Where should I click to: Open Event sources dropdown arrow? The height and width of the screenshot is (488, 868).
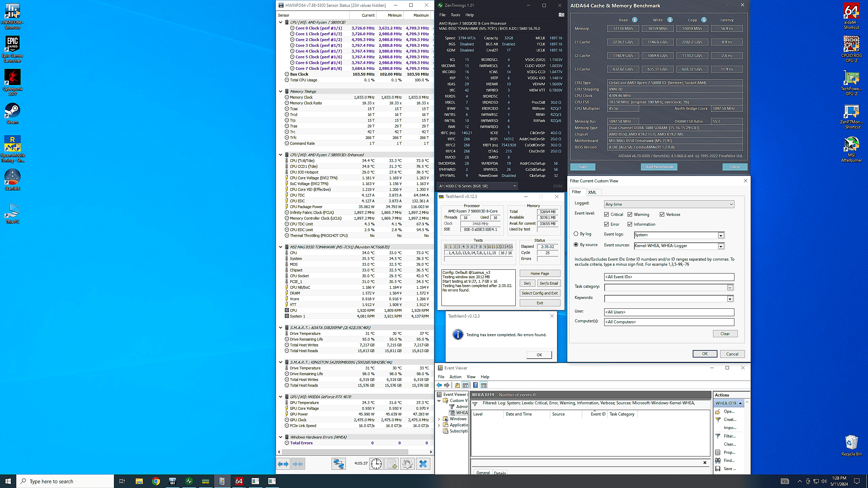(721, 246)
